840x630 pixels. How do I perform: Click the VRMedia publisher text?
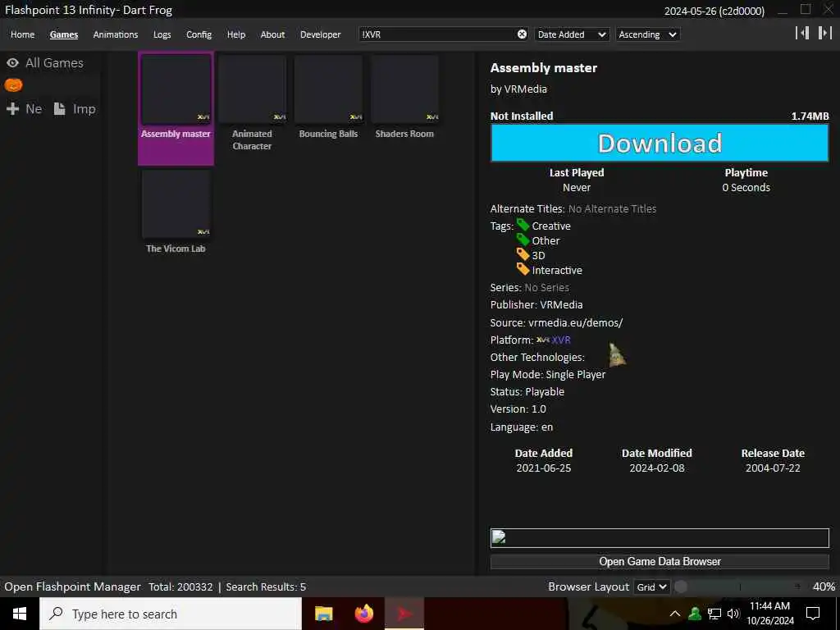[x=561, y=304]
